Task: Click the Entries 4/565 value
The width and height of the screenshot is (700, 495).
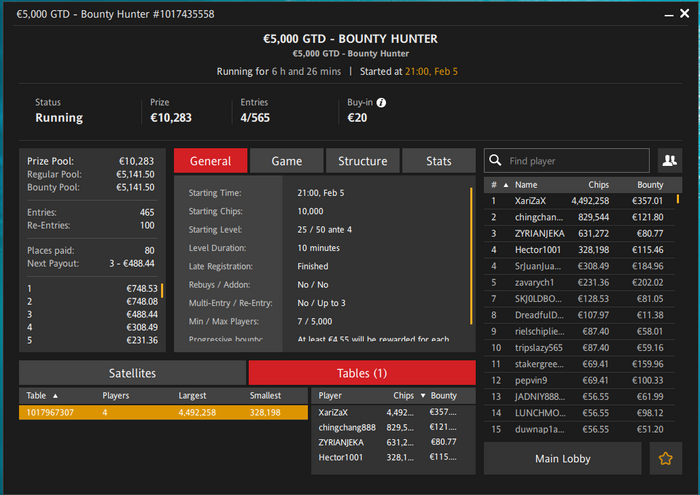Action: [x=255, y=118]
